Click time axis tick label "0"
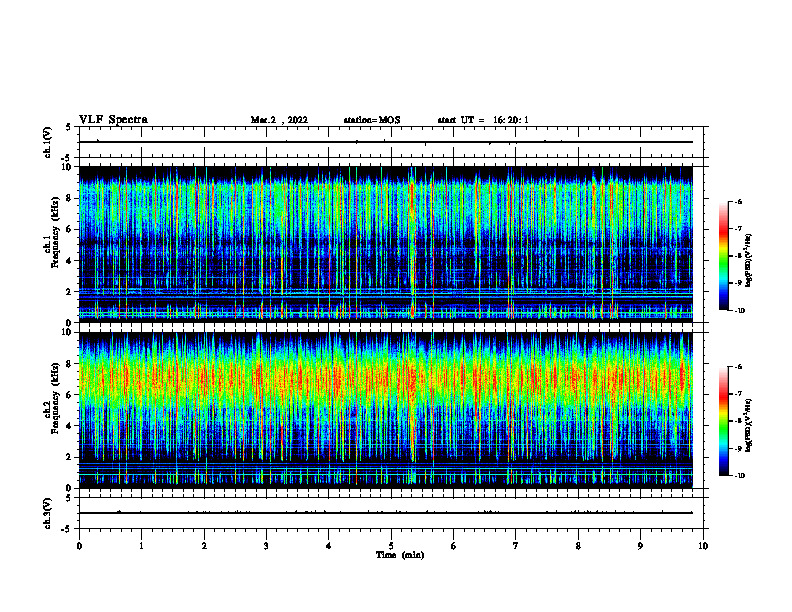Screen dimensions: 792x612 click(79, 546)
